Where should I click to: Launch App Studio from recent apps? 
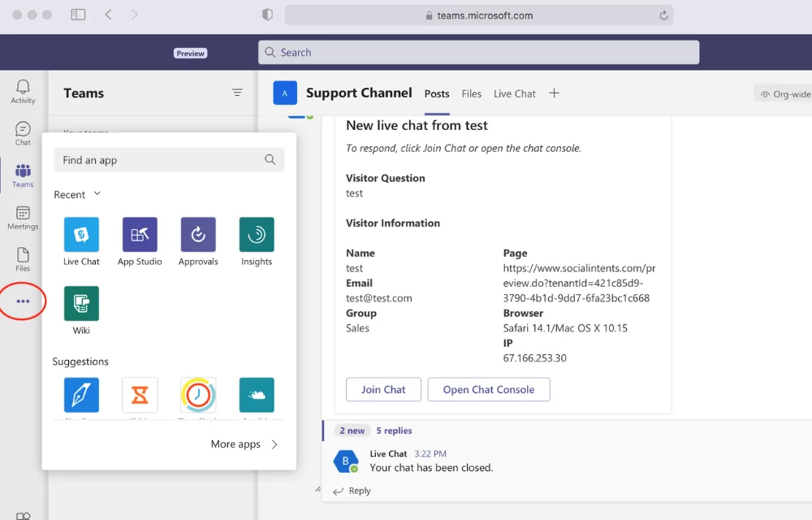(x=140, y=235)
